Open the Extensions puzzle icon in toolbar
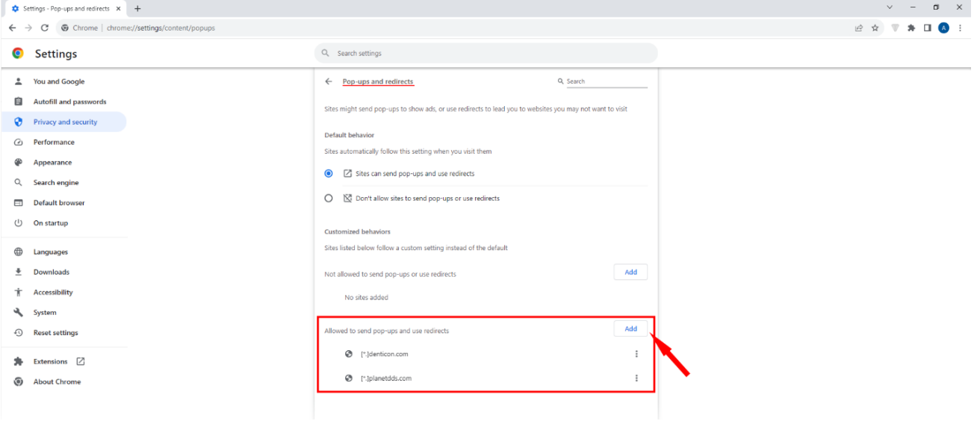The image size is (980, 424). tap(911, 28)
